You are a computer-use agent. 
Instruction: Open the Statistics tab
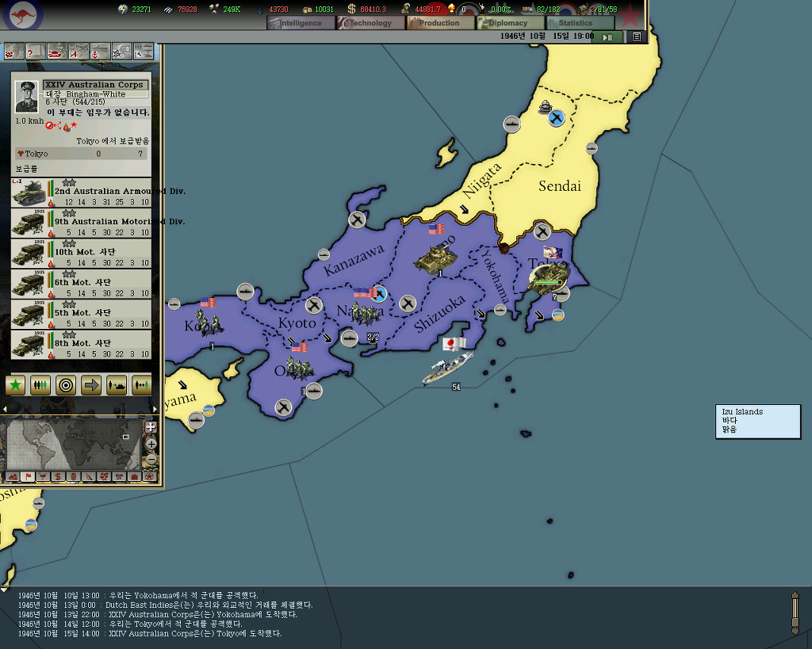click(x=580, y=23)
